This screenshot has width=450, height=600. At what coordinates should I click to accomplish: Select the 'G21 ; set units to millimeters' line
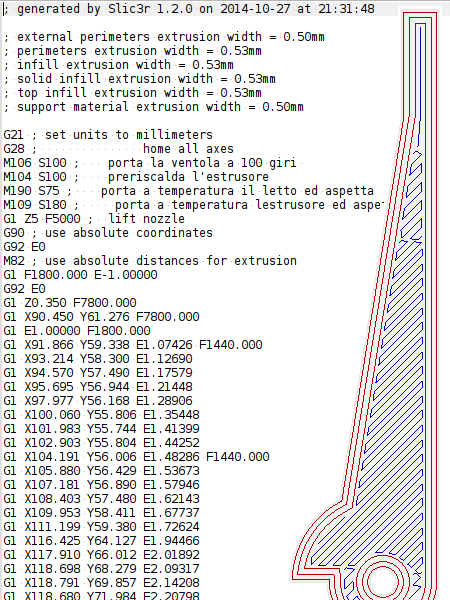point(108,135)
